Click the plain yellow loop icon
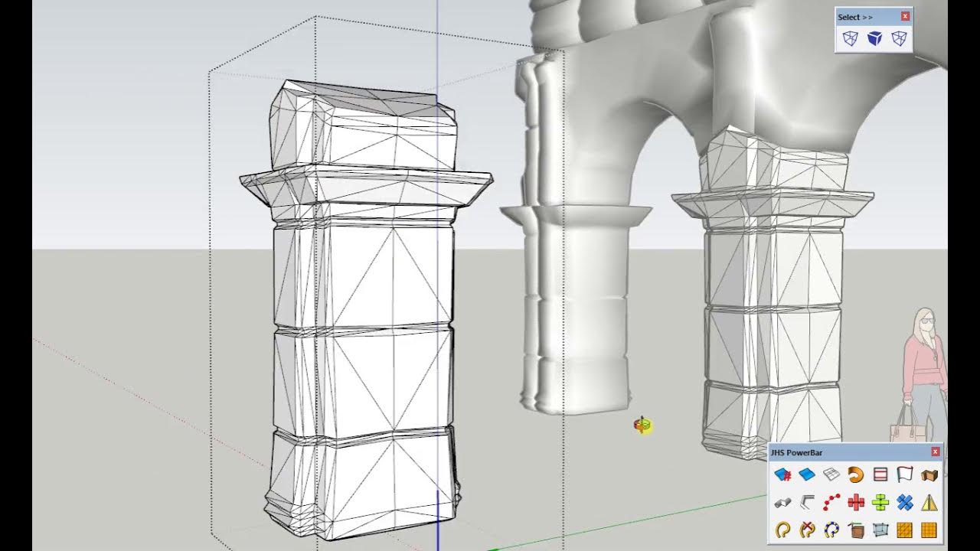The height and width of the screenshot is (551, 980). pyautogui.click(x=782, y=530)
